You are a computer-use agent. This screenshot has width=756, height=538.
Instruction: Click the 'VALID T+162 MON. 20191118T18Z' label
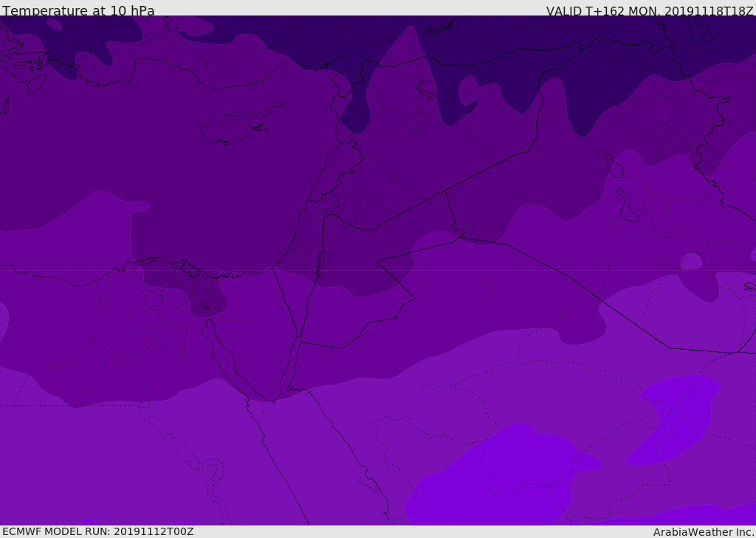coord(650,10)
